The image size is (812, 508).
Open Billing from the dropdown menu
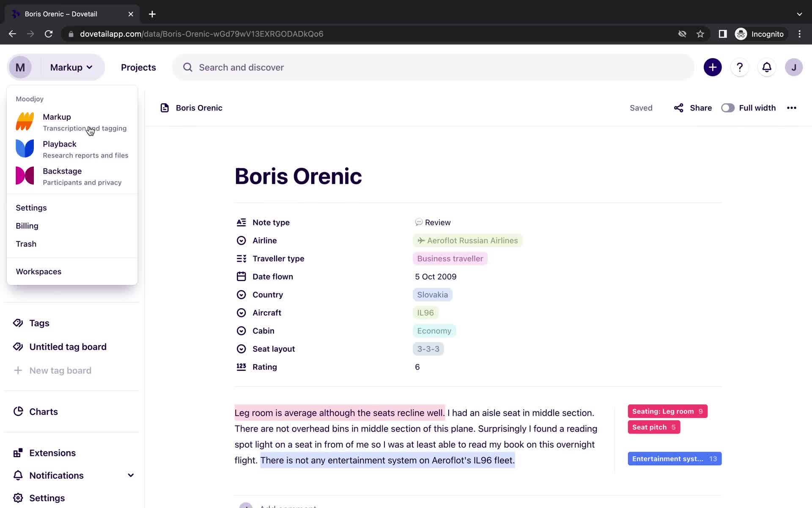pos(27,226)
